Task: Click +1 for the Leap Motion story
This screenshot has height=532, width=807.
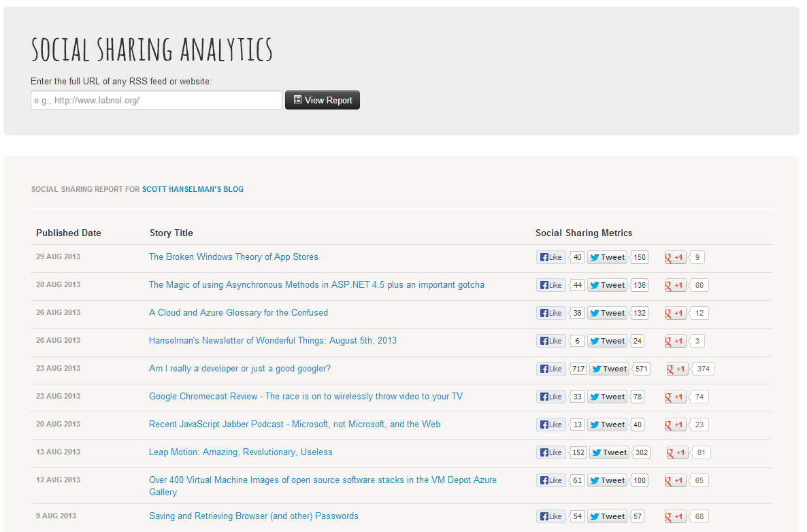Action: 677,452
